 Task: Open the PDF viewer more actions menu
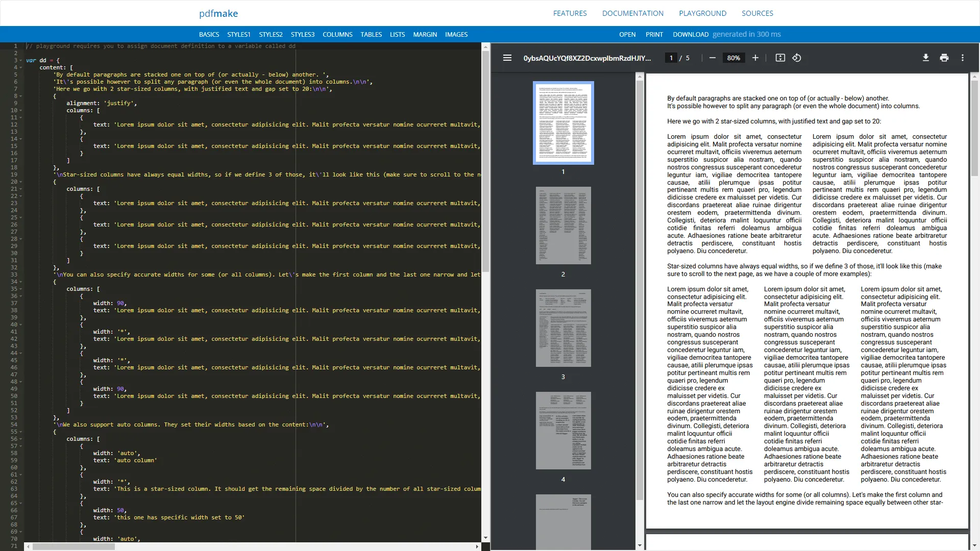point(963,58)
